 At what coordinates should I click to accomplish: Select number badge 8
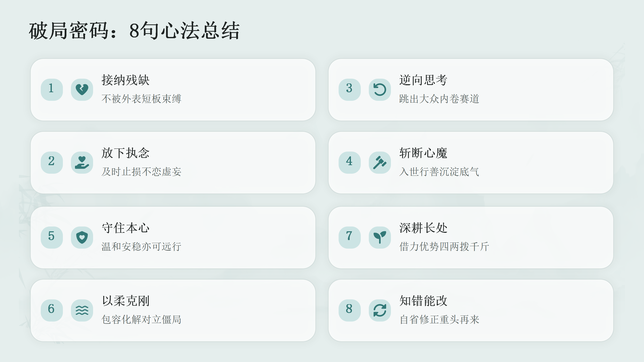[x=350, y=310]
